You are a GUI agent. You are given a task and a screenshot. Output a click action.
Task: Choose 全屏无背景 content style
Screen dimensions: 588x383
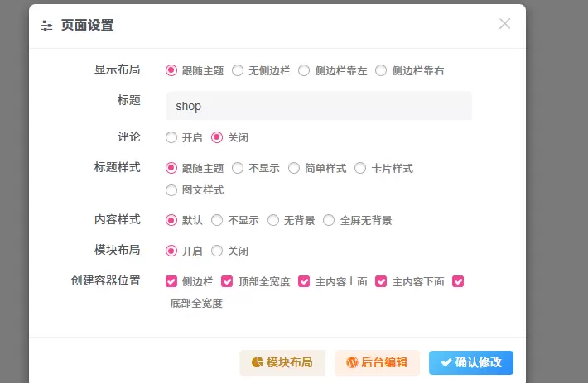coord(329,220)
